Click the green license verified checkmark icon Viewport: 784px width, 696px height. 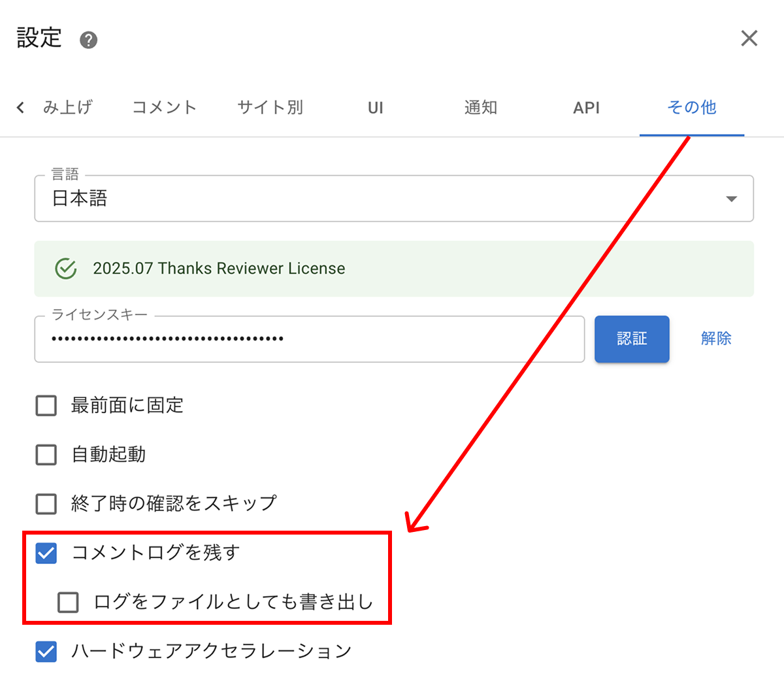point(65,268)
